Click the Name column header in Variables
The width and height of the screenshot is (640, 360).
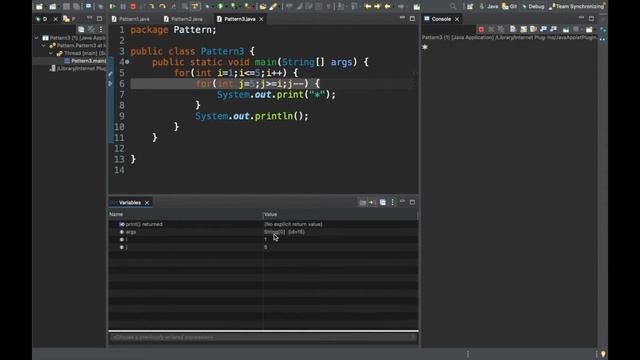185,214
